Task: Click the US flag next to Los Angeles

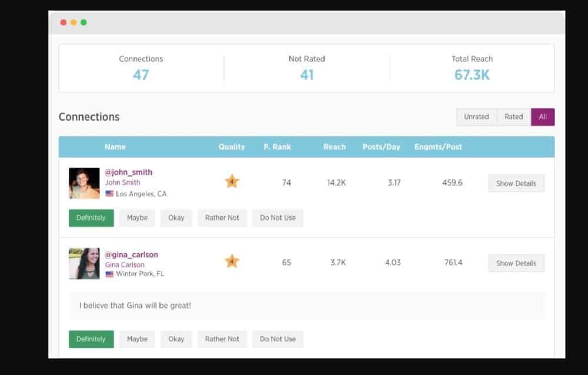Action: [109, 193]
